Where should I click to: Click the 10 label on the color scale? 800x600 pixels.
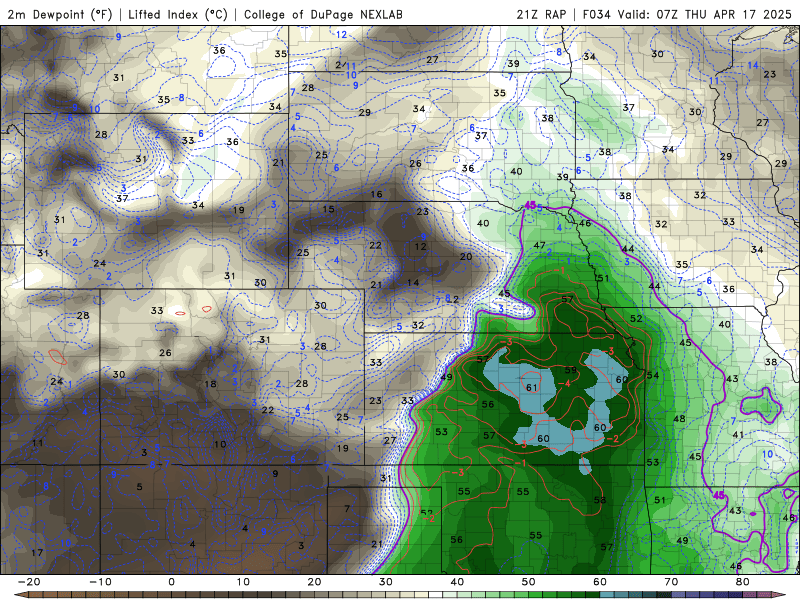click(x=243, y=582)
